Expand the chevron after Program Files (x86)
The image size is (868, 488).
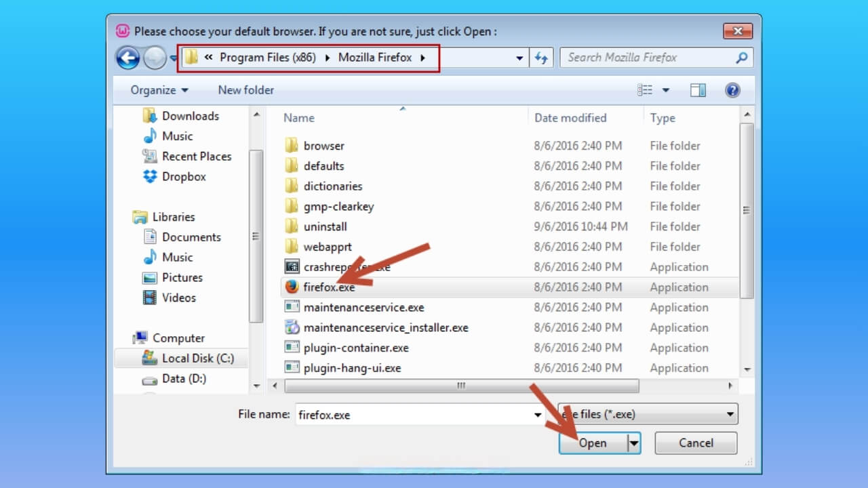(x=328, y=58)
